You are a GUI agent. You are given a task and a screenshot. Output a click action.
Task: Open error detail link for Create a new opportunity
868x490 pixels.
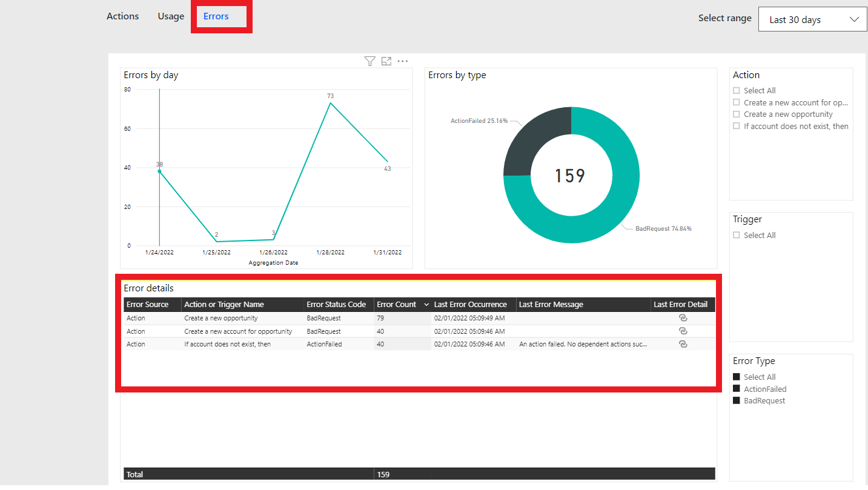683,317
